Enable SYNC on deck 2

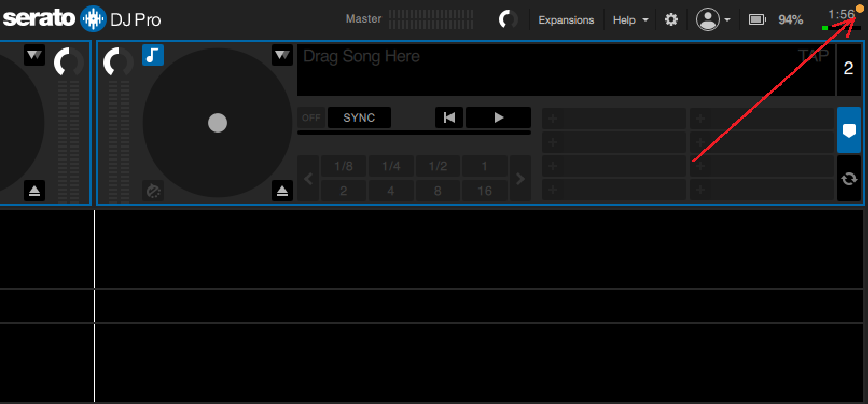[x=359, y=117]
